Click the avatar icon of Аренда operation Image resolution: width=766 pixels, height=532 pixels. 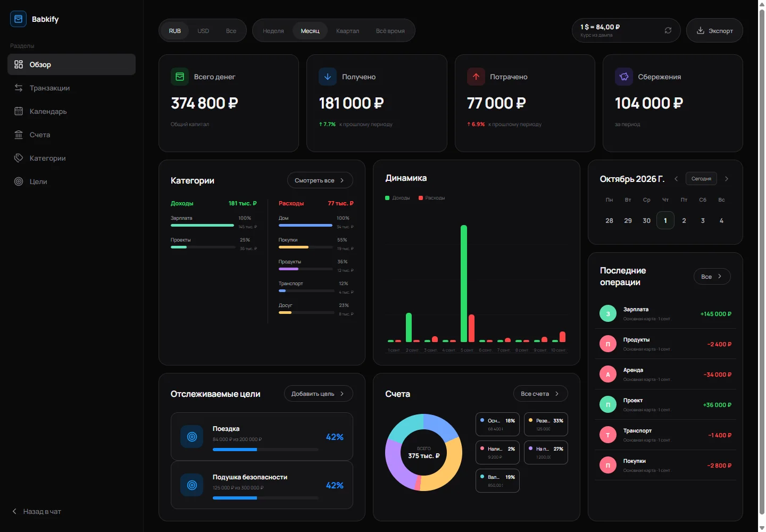pos(608,375)
